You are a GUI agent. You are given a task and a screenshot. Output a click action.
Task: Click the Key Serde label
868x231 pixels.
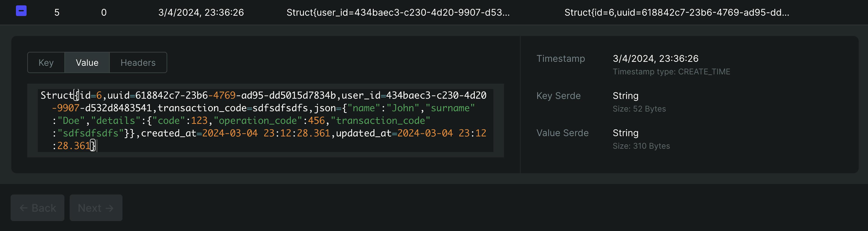[558, 96]
